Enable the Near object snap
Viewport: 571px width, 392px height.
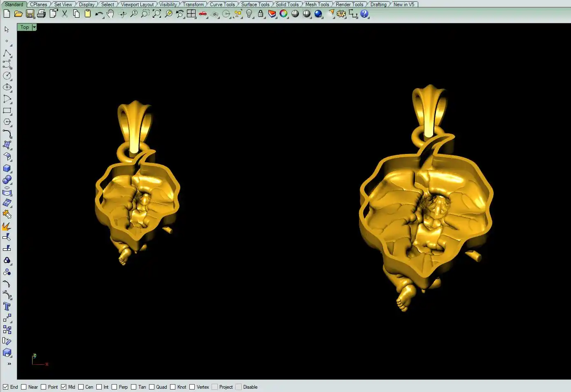pyautogui.click(x=24, y=387)
